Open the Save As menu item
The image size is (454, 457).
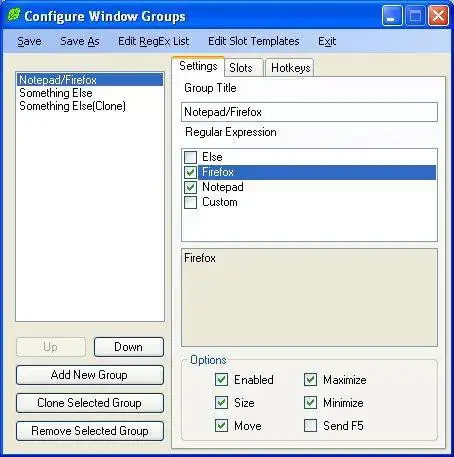coord(80,41)
